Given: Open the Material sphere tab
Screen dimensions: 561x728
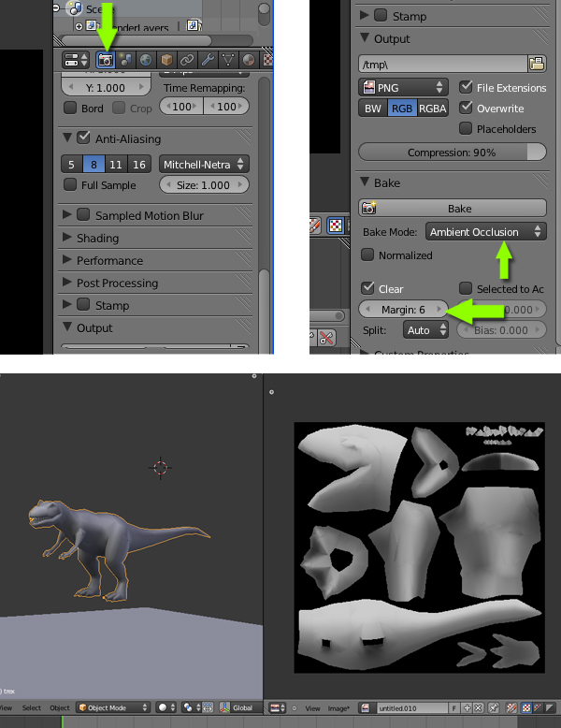Looking at the screenshot, I should (x=249, y=60).
